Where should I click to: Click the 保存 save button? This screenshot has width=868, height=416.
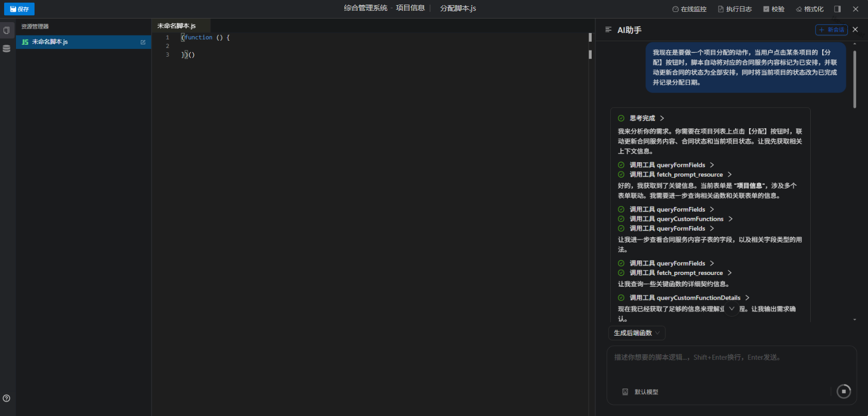click(x=19, y=9)
